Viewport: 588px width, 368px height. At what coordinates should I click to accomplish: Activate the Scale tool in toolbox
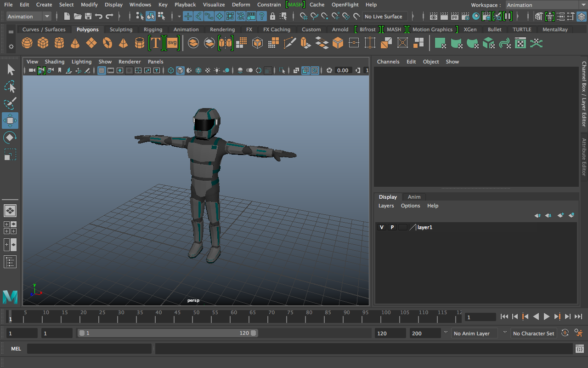(10, 154)
